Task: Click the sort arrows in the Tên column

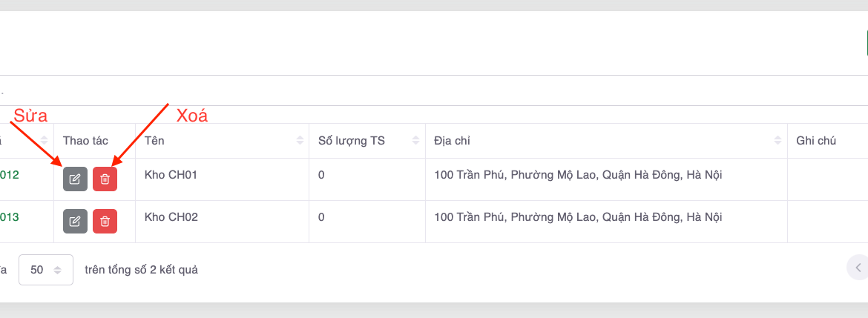Action: [300, 140]
